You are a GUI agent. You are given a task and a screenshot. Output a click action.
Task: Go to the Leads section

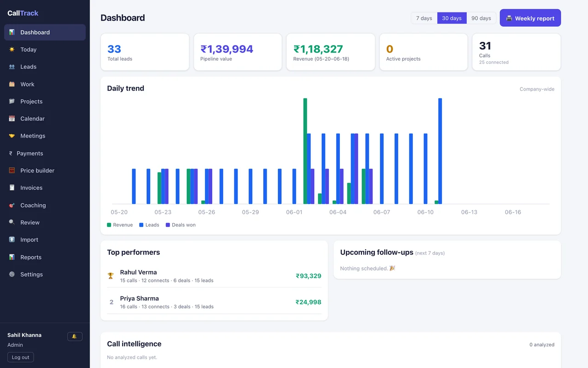45,67
